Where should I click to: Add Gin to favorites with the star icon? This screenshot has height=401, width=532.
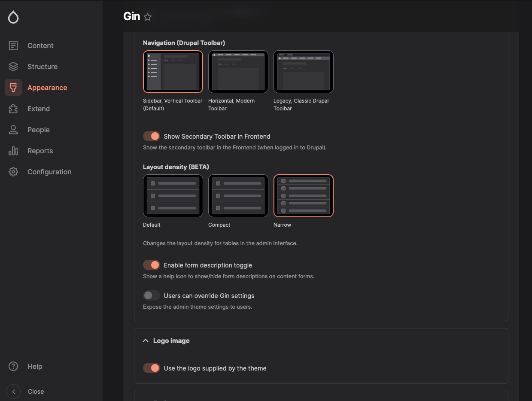[148, 17]
